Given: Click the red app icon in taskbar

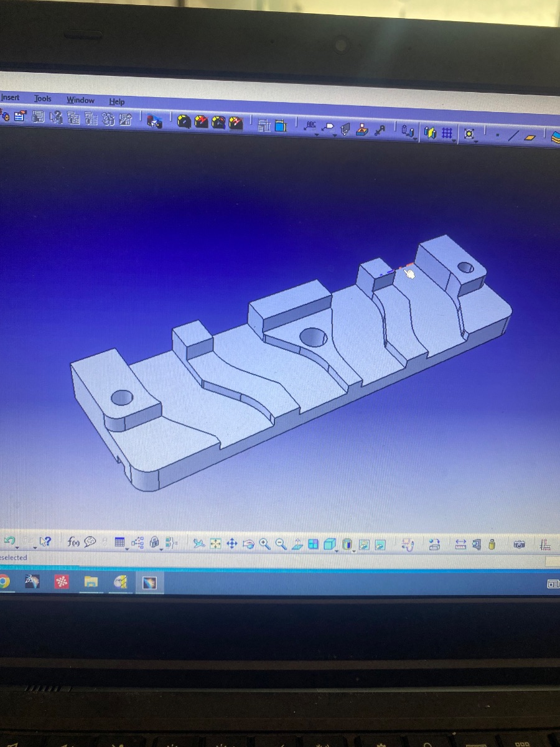Looking at the screenshot, I should pos(62,581).
